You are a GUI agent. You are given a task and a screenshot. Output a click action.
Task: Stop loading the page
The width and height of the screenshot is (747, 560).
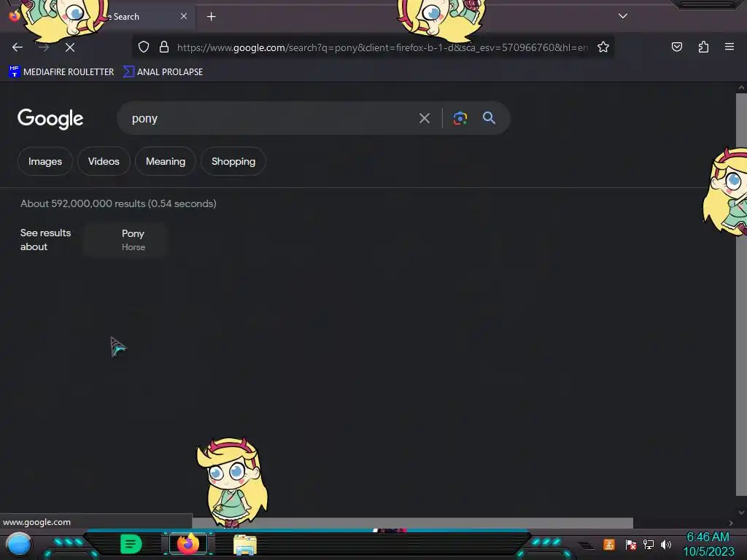[x=69, y=47]
